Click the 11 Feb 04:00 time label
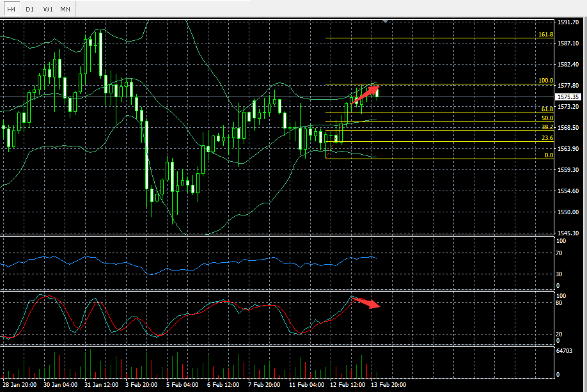The width and height of the screenshot is (587, 392). click(306, 385)
